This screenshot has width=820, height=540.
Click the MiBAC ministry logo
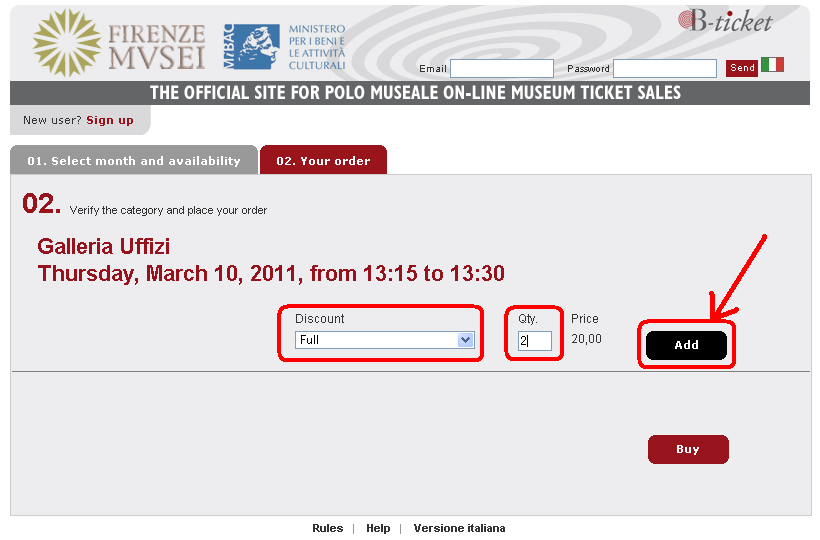(251, 46)
